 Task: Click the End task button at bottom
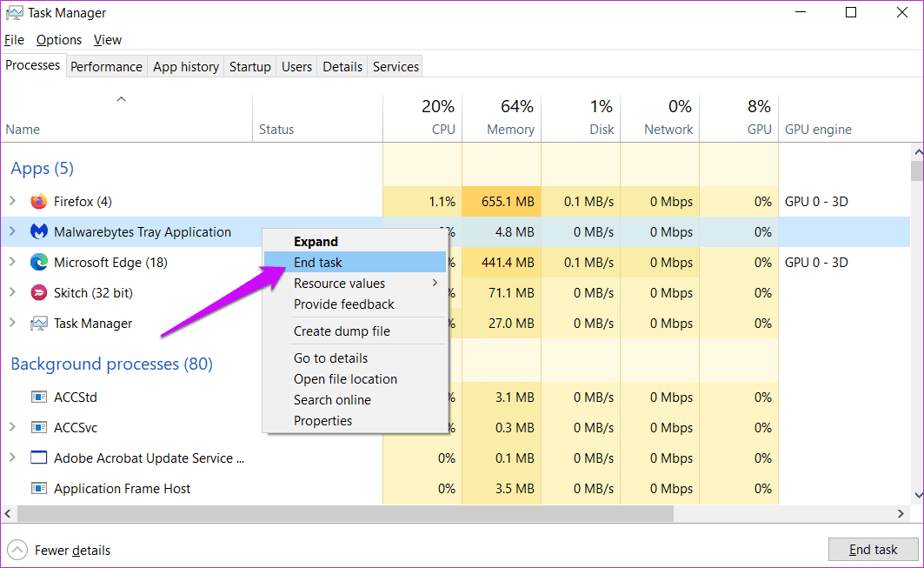(x=873, y=550)
